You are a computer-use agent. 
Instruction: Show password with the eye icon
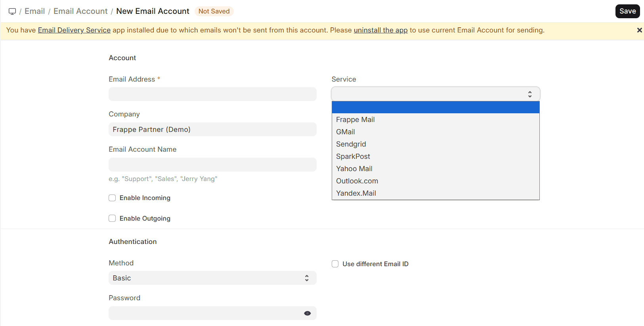(x=307, y=313)
